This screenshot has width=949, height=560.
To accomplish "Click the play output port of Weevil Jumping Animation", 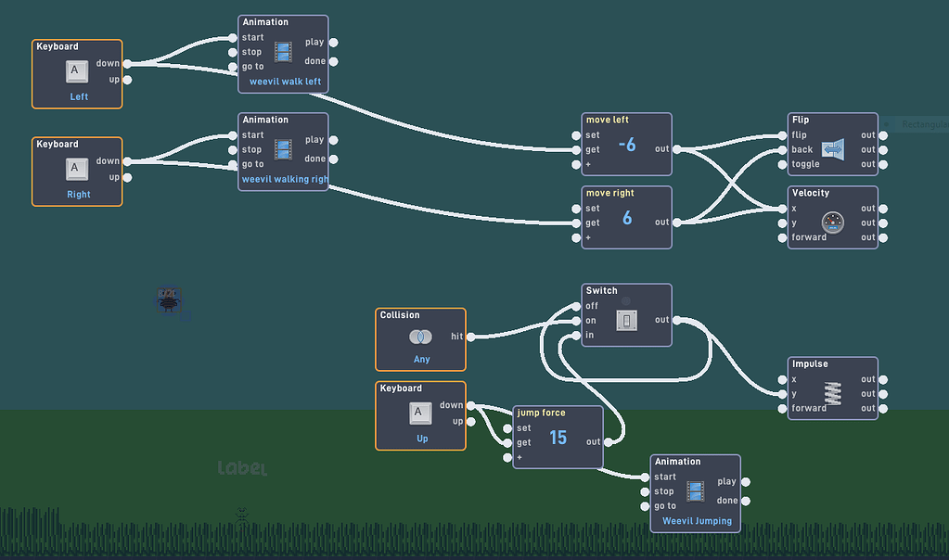I will [746, 482].
